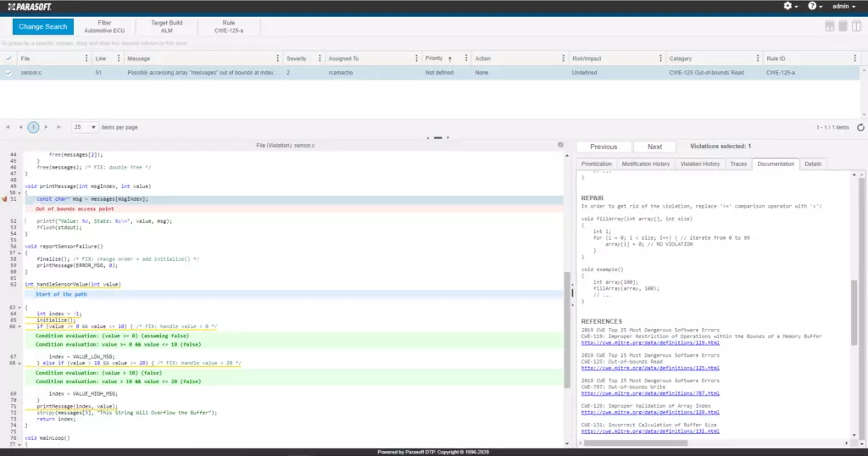The height and width of the screenshot is (456, 868).
Task: Collapse the else-if block at line 68
Action: 20,364
